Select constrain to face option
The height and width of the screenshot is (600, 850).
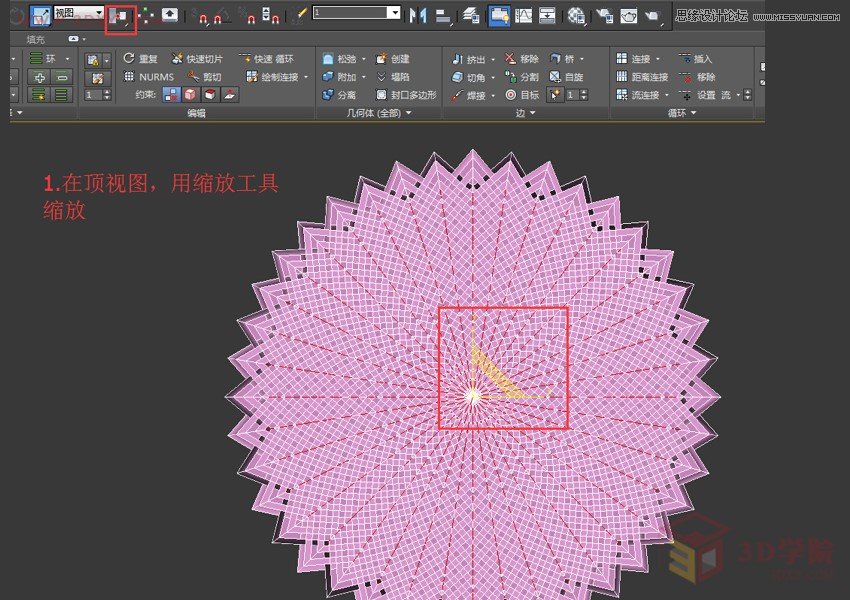pyautogui.click(x=210, y=95)
